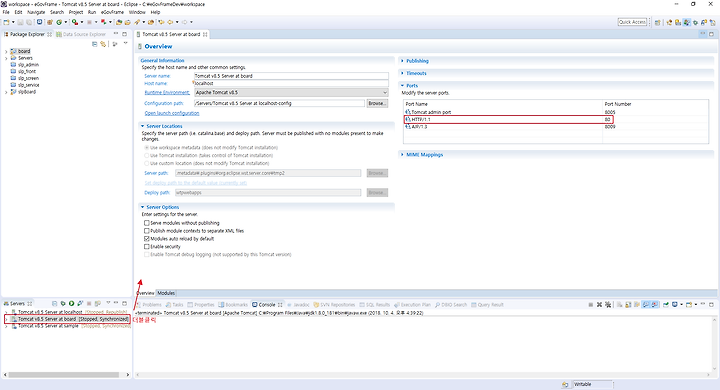Viewport: 720px width, 390px height.
Task: Click Collapse All icon in Package Explorer
Action: (95, 44)
